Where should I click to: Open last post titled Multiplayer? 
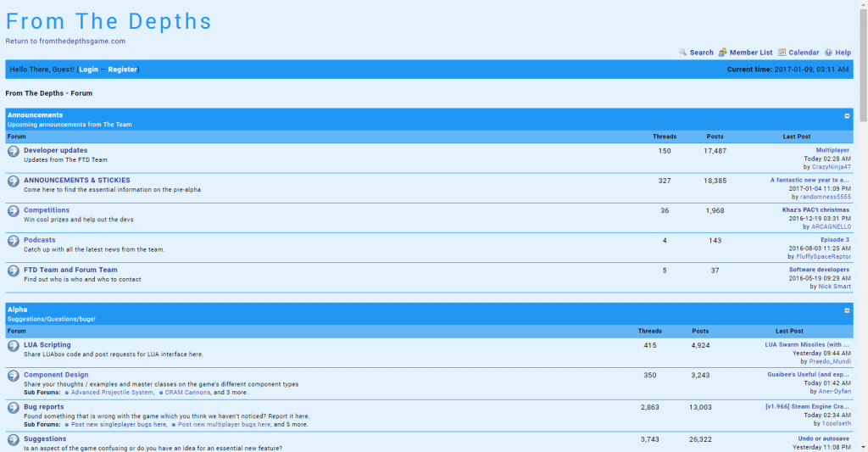pyautogui.click(x=832, y=150)
